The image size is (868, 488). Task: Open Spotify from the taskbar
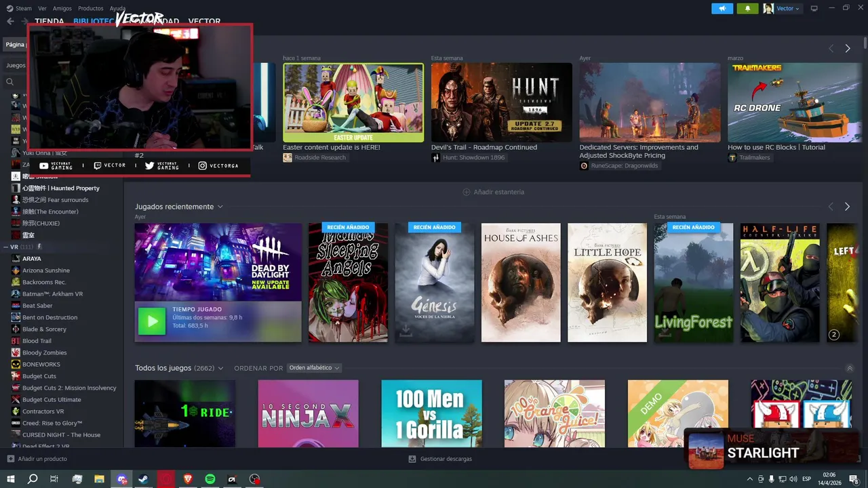tap(210, 479)
